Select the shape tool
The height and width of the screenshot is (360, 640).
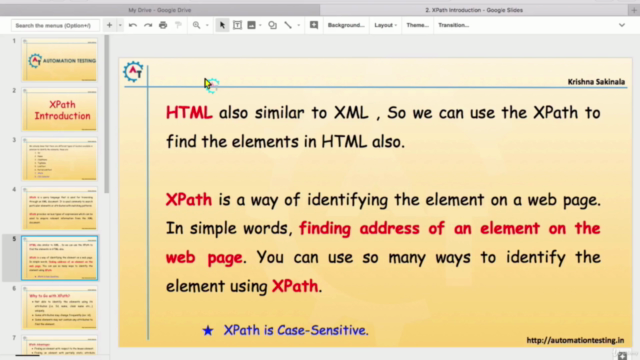tap(272, 25)
